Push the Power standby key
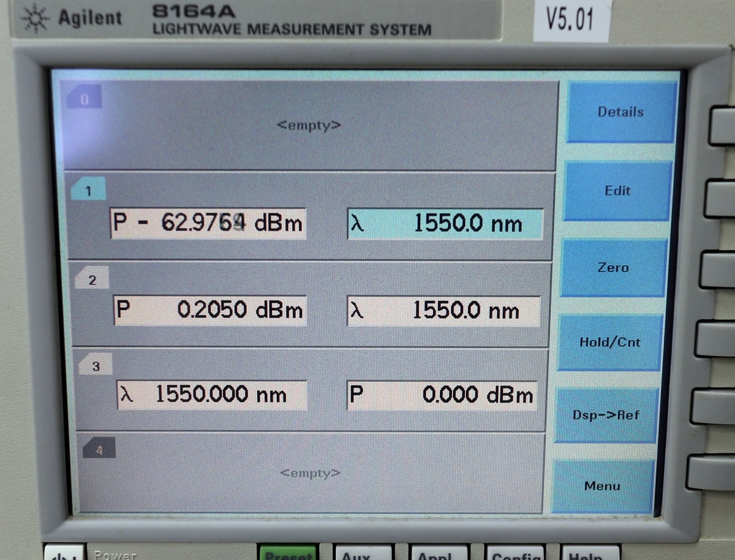 coord(65,553)
